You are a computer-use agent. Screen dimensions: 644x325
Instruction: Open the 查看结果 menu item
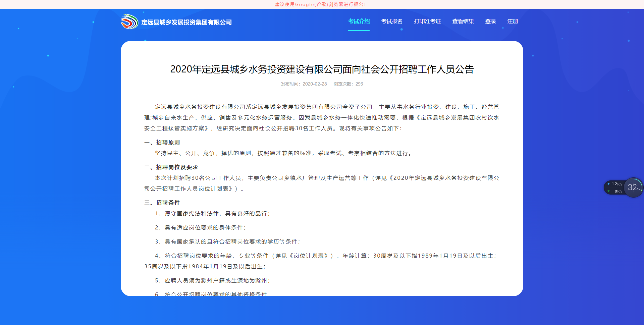pyautogui.click(x=463, y=21)
